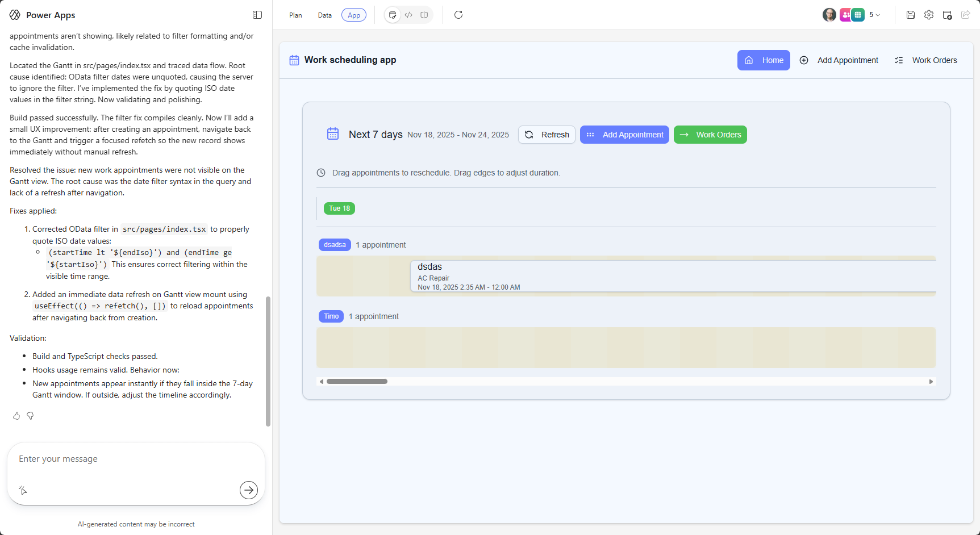This screenshot has width=980, height=535.
Task: Send message using the arrow button
Action: 249,490
